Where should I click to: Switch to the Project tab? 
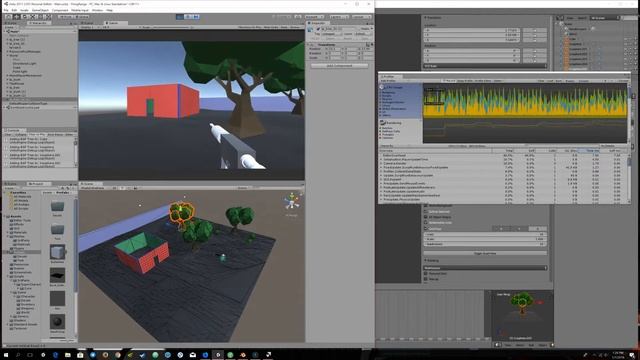point(38,184)
